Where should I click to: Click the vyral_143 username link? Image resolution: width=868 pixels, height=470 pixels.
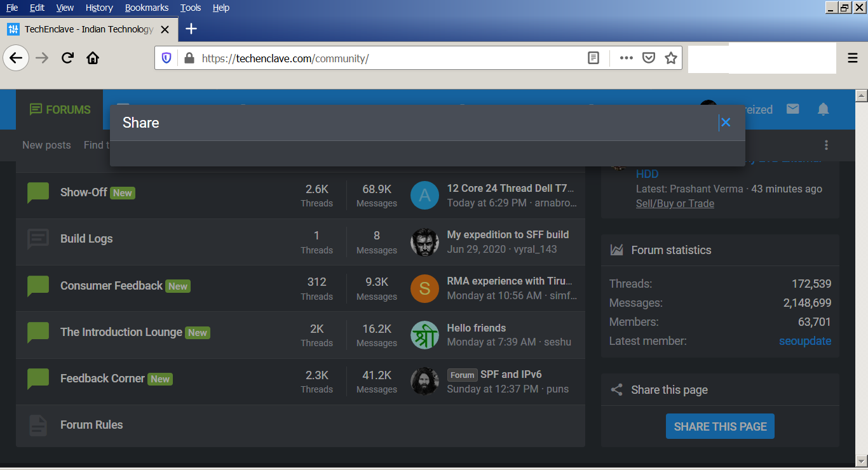pyautogui.click(x=534, y=249)
